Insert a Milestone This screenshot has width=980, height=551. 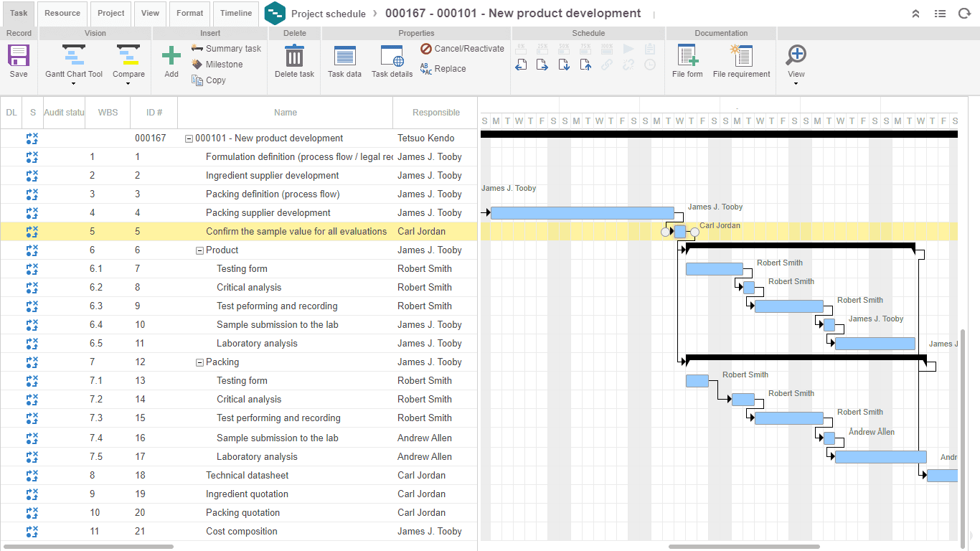pyautogui.click(x=224, y=65)
